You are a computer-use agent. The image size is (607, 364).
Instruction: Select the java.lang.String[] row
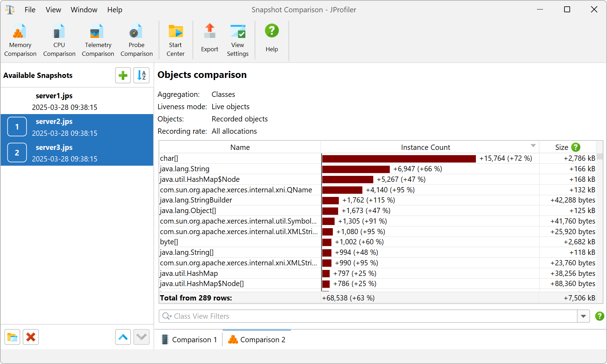pos(377,252)
